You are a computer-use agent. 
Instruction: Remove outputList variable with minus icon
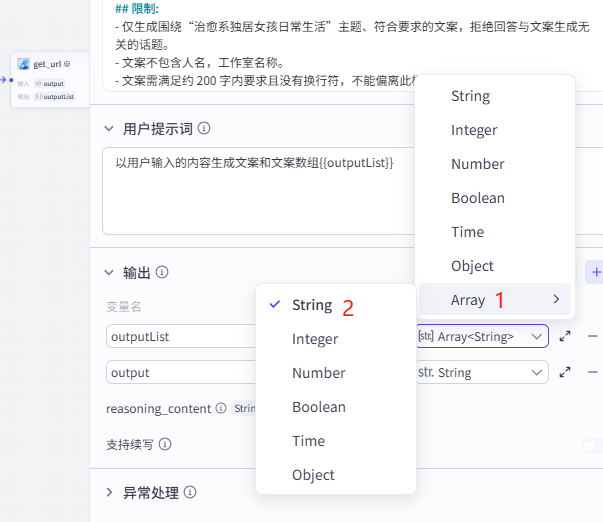pos(593,336)
